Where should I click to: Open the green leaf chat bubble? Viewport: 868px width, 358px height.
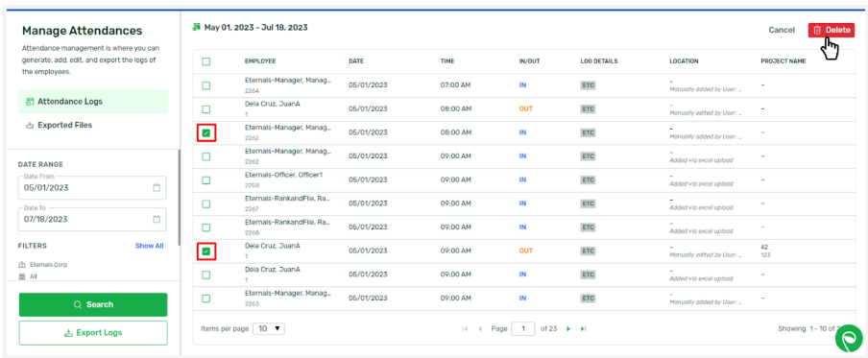(x=849, y=339)
